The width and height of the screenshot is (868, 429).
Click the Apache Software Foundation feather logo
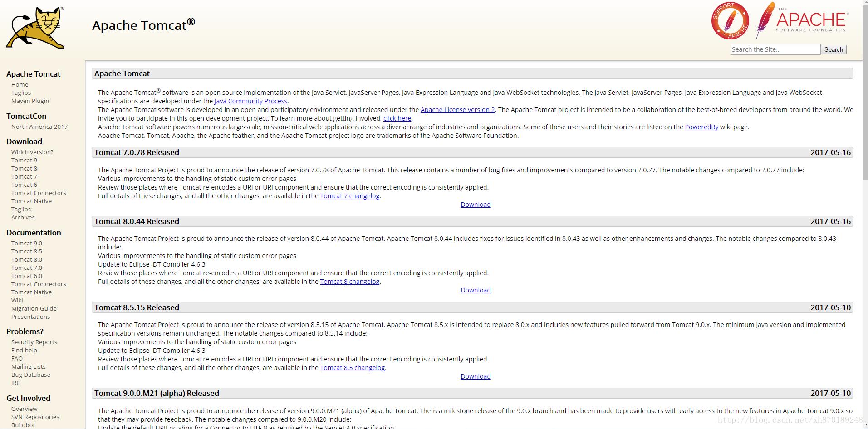tap(802, 20)
